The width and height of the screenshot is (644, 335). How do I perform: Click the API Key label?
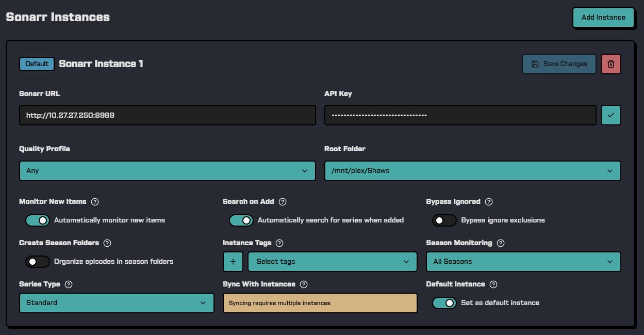pos(338,94)
